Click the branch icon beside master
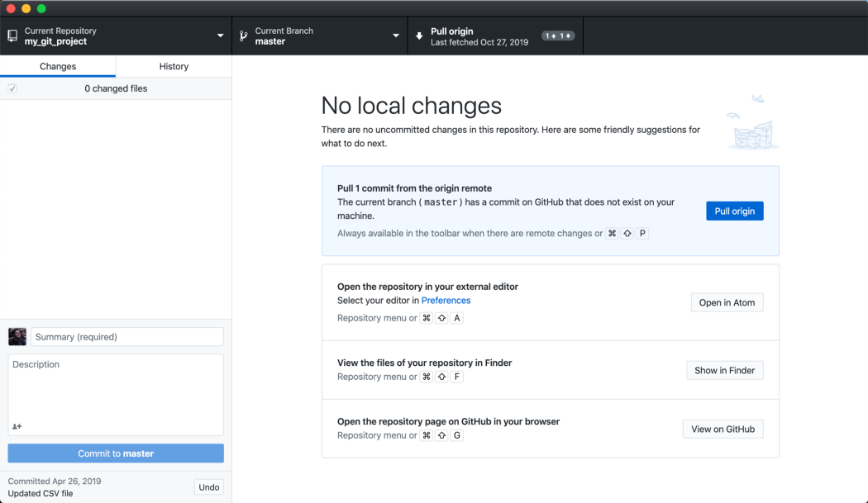Screen dimensions: 868x503 click(243, 36)
